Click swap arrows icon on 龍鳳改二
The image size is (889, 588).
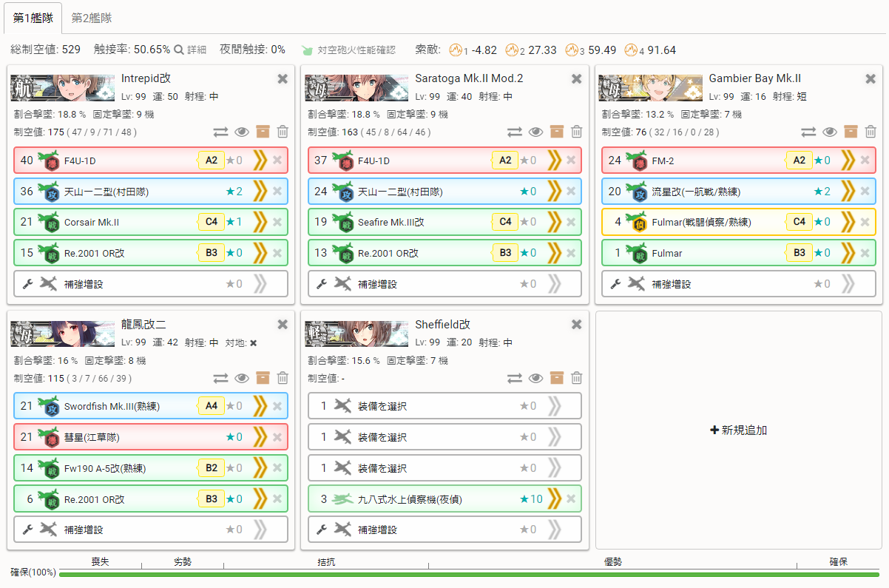(220, 378)
